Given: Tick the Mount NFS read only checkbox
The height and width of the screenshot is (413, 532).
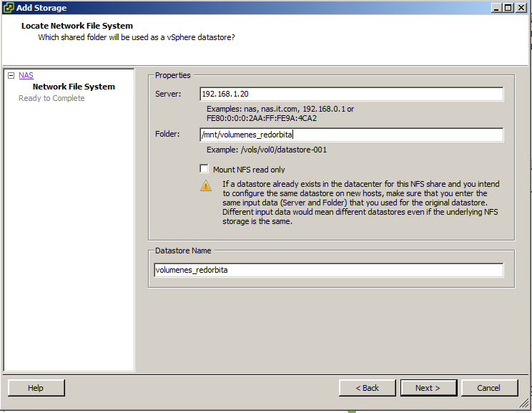Looking at the screenshot, I should [205, 170].
